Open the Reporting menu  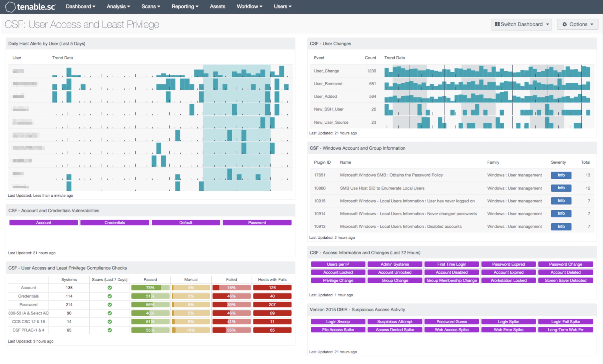pos(185,7)
